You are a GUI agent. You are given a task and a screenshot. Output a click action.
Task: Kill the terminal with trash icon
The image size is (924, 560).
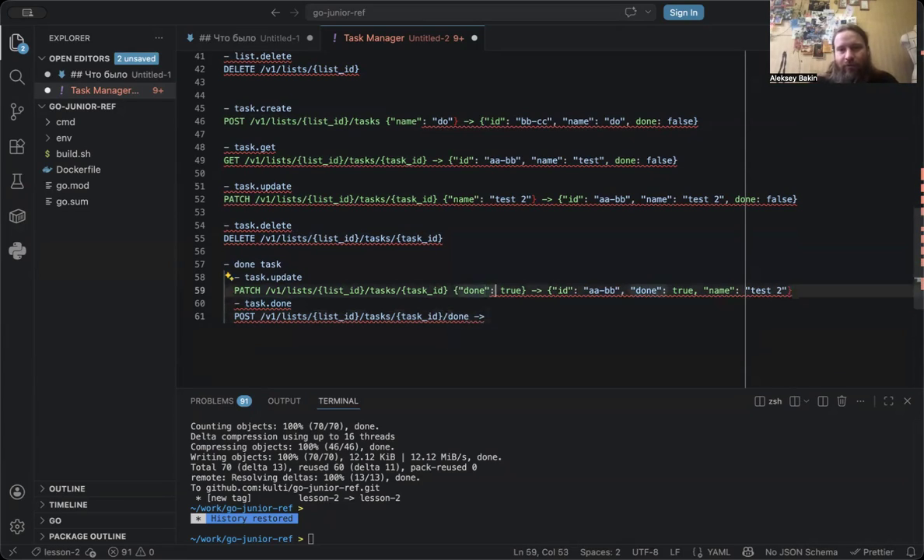(x=842, y=401)
